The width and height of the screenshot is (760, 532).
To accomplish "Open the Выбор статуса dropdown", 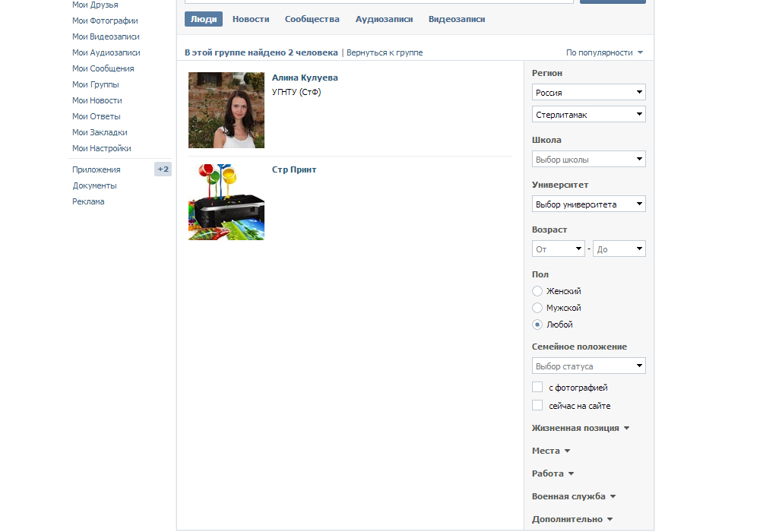I will [x=588, y=366].
